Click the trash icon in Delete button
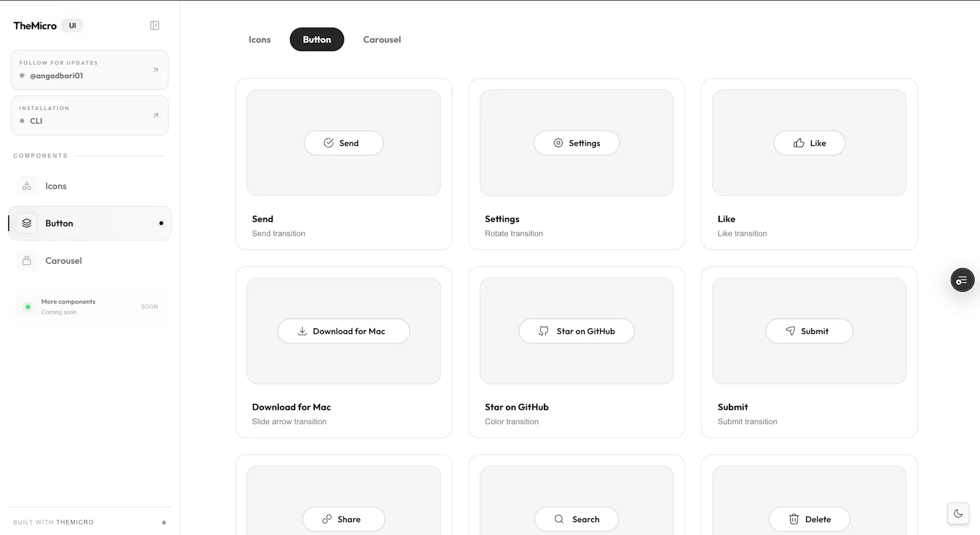This screenshot has height=535, width=980. point(794,519)
